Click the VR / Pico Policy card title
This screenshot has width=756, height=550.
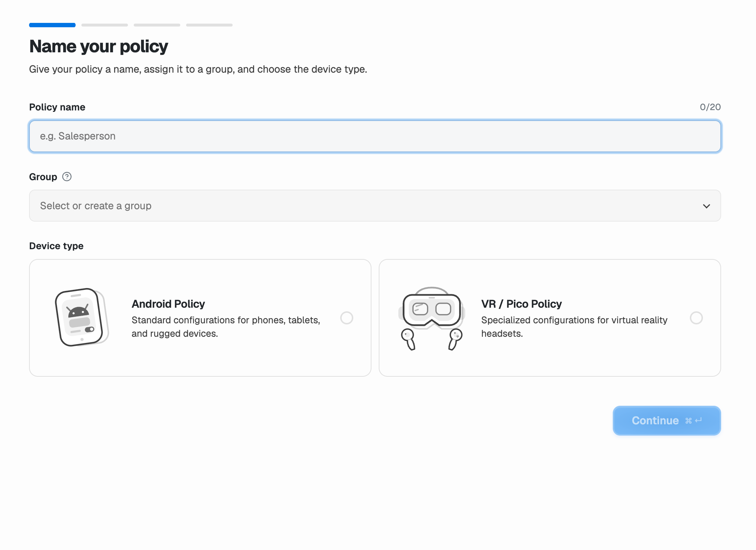(x=522, y=304)
